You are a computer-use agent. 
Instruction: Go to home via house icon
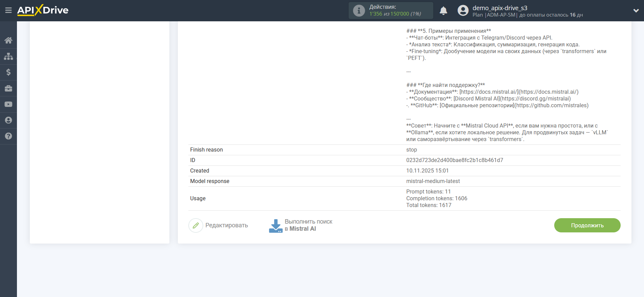point(8,41)
